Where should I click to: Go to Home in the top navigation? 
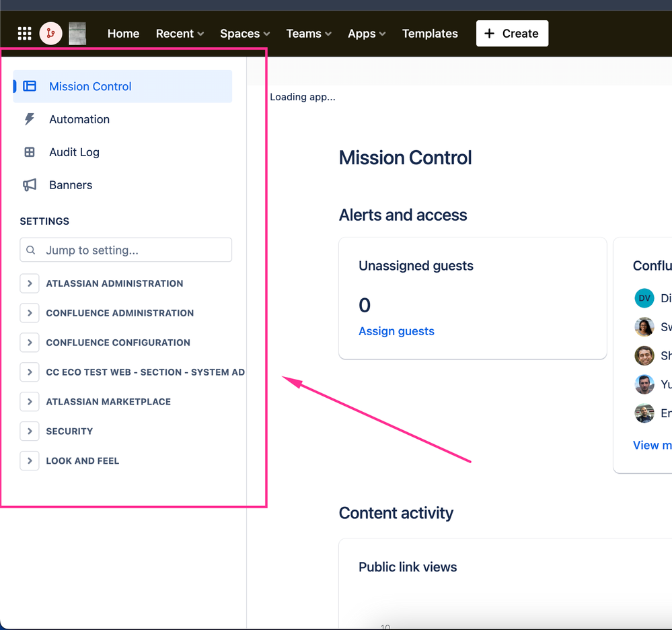tap(123, 34)
